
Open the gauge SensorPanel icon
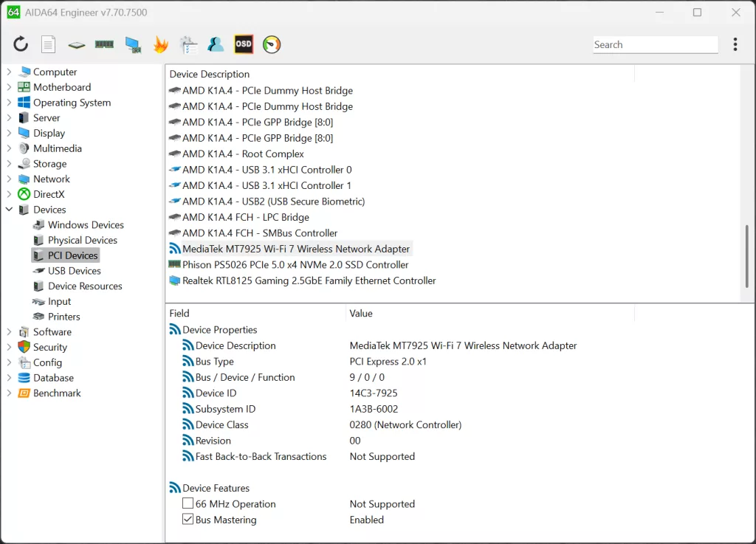(272, 44)
